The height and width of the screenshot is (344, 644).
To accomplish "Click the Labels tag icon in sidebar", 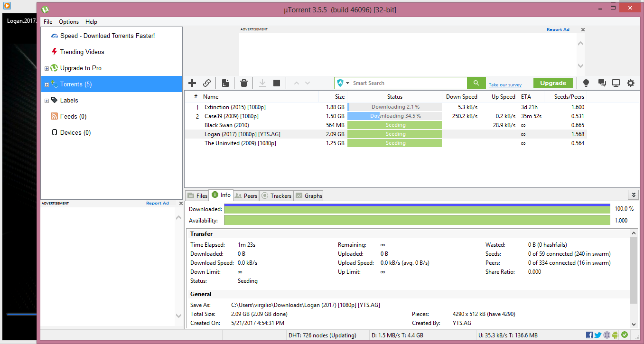I will (x=54, y=100).
